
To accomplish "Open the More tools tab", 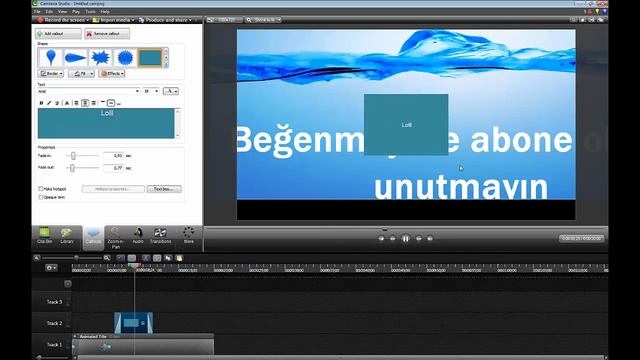I will pyautogui.click(x=189, y=236).
